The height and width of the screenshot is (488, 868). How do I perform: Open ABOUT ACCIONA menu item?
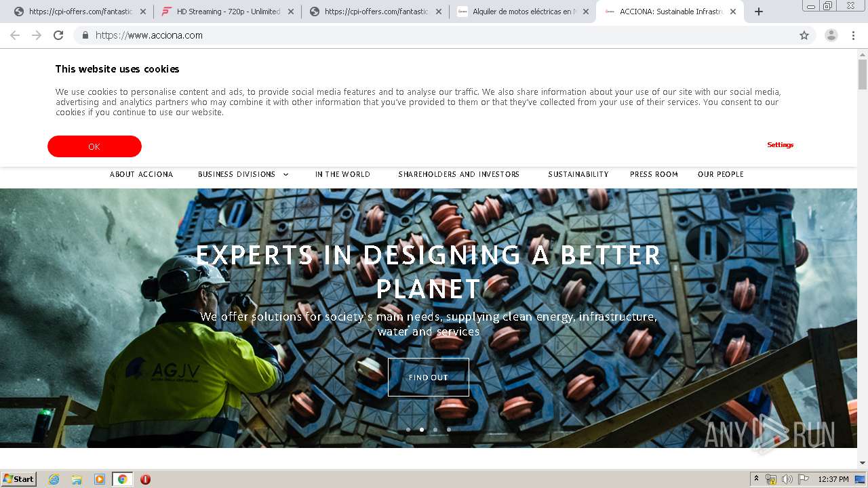pyautogui.click(x=142, y=174)
